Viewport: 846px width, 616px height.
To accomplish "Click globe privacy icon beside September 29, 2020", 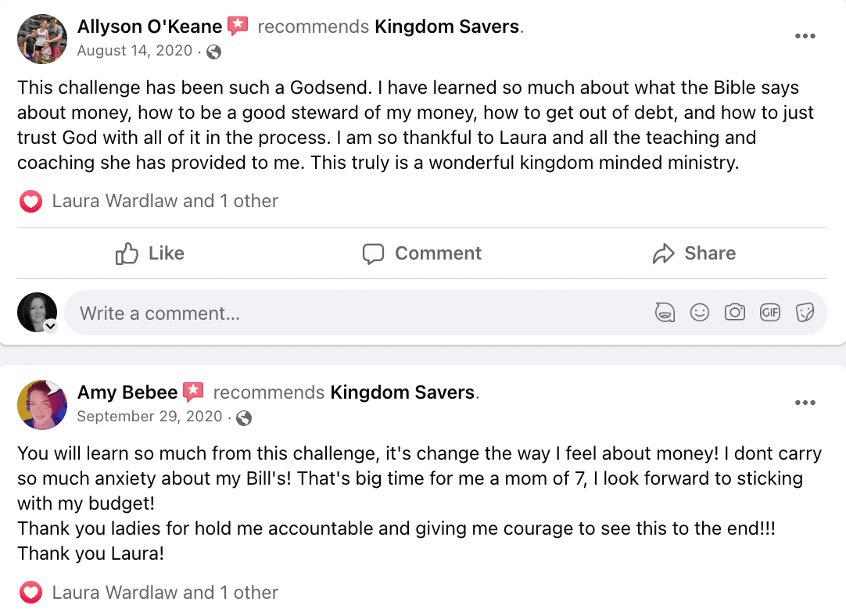I will click(244, 417).
